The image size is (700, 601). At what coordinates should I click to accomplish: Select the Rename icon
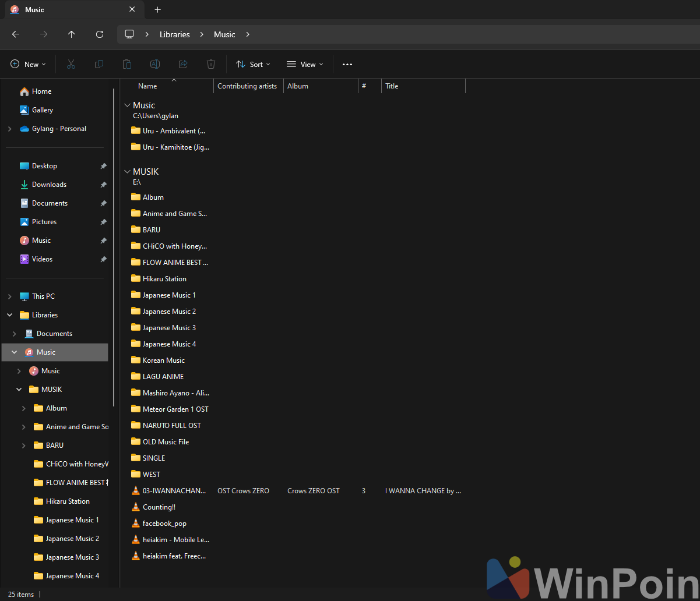[154, 64]
